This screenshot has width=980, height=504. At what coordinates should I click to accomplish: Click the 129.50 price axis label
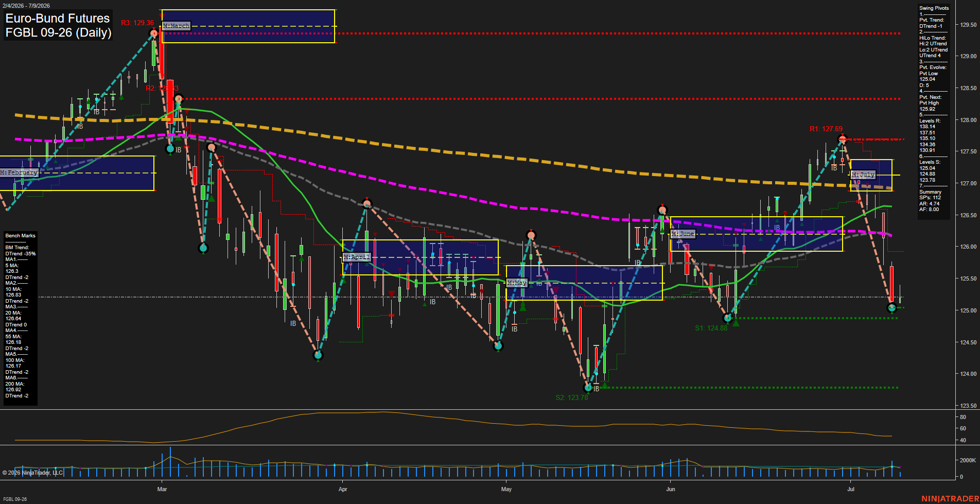point(968,25)
